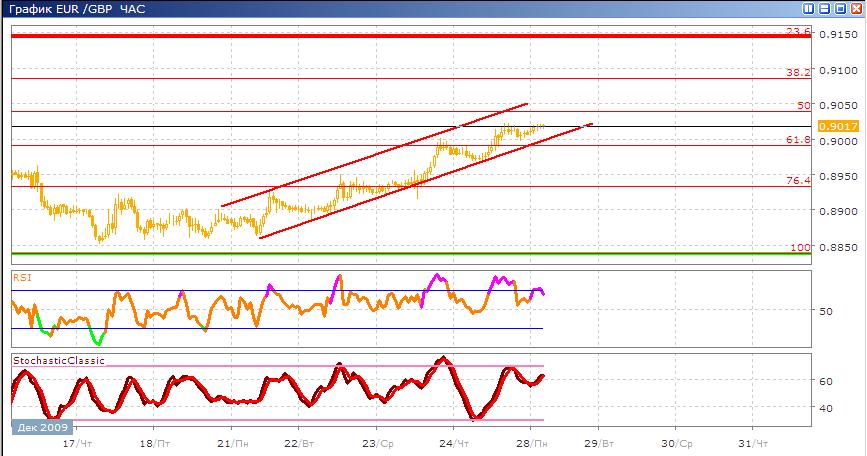The image size is (867, 456).
Task: Click the 21/Пн date on time axis
Action: tap(232, 442)
